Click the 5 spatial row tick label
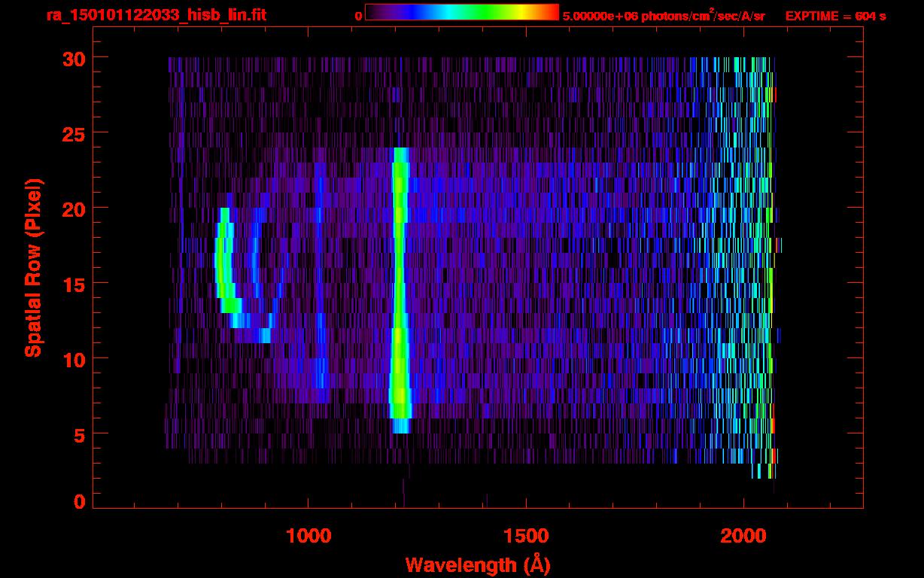Screen dimensions: 924x578 78,434
